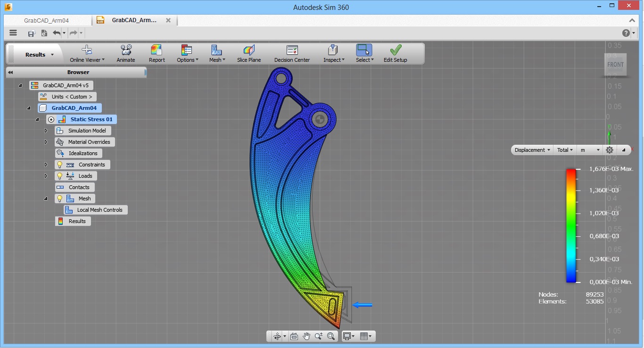
Task: Switch to the first GrabCAD_Arm04 tab
Action: coord(47,21)
